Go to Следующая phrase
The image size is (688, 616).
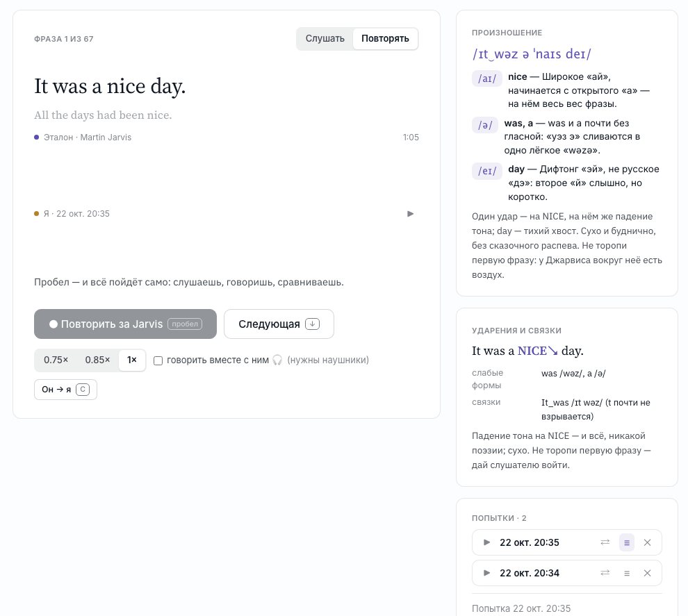279,324
